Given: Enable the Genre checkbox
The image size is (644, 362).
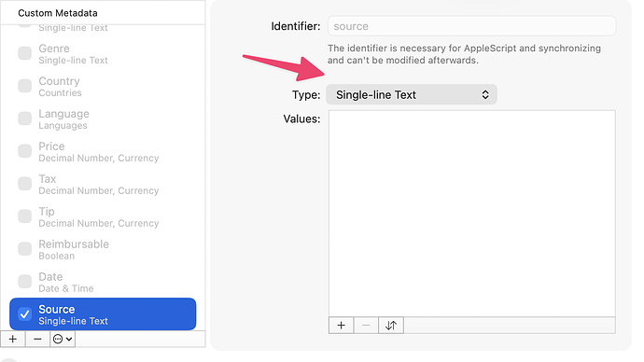Looking at the screenshot, I should click(24, 53).
